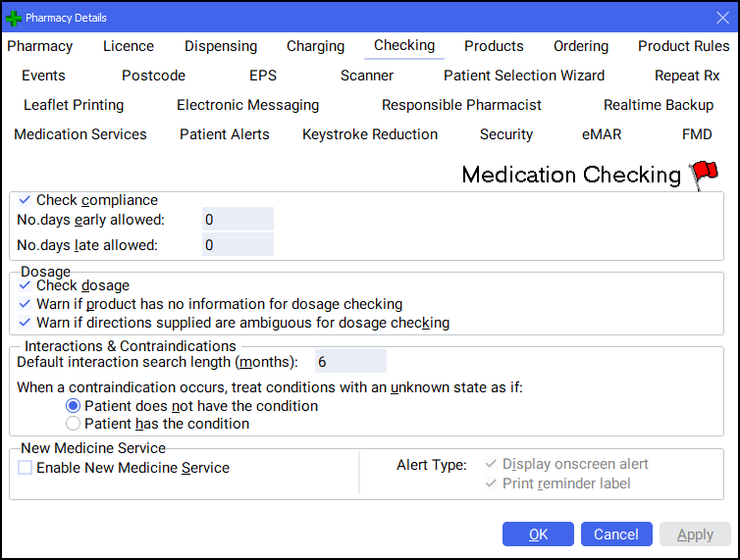The image size is (740, 560).
Task: Select Patient has the condition radio button
Action: click(73, 424)
